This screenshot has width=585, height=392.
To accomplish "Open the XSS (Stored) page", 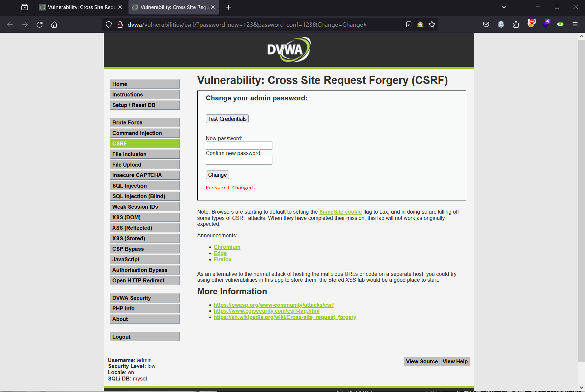I will (x=145, y=238).
